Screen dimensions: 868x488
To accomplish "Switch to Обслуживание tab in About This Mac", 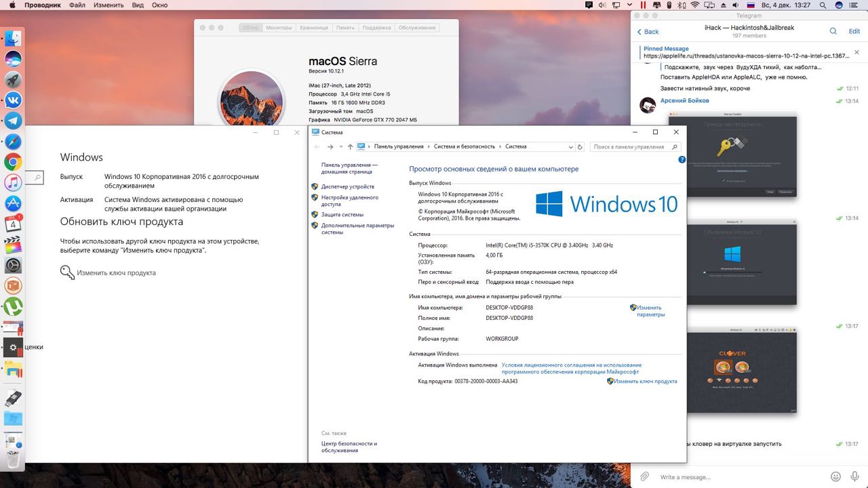I will click(x=417, y=28).
